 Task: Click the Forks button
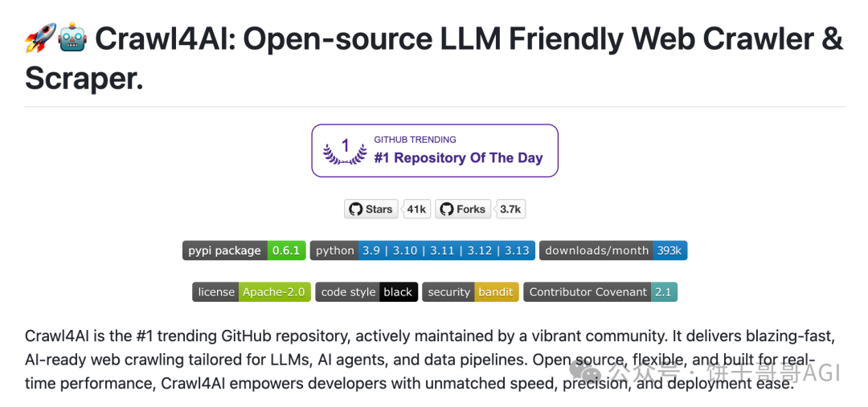click(x=463, y=209)
